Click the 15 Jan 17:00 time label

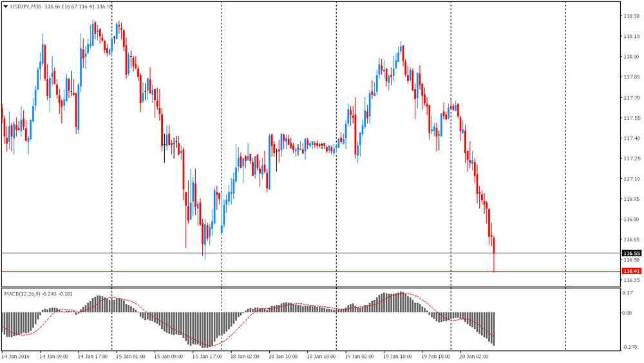(x=207, y=357)
